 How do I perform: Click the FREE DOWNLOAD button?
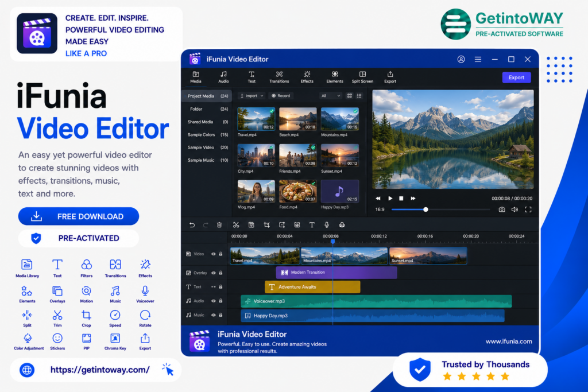(x=78, y=216)
